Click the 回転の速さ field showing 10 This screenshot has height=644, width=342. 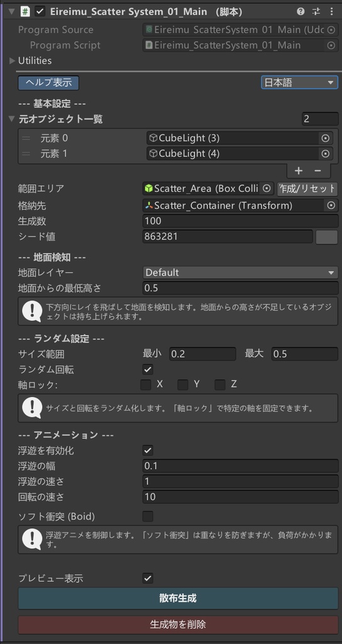point(240,497)
